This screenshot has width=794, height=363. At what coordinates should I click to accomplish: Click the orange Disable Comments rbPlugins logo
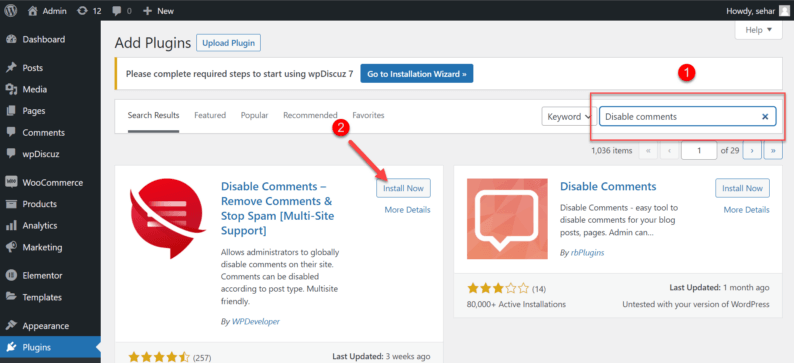tap(507, 219)
